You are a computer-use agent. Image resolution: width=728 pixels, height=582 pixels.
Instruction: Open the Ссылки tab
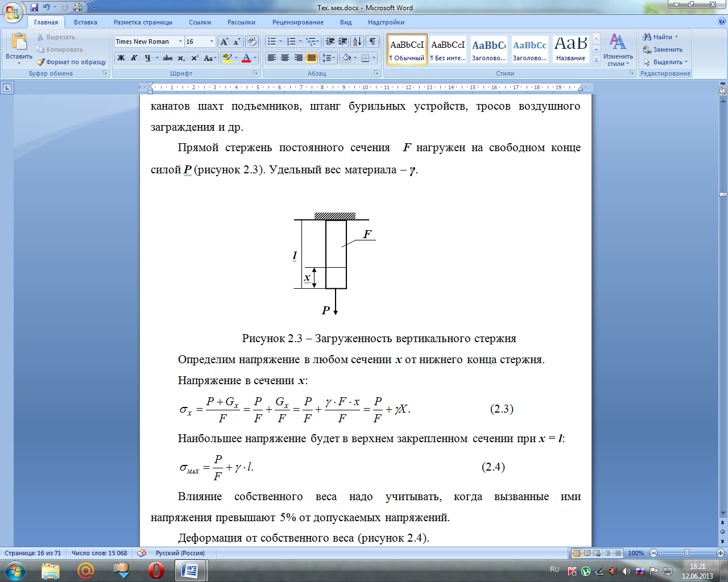pyautogui.click(x=200, y=22)
